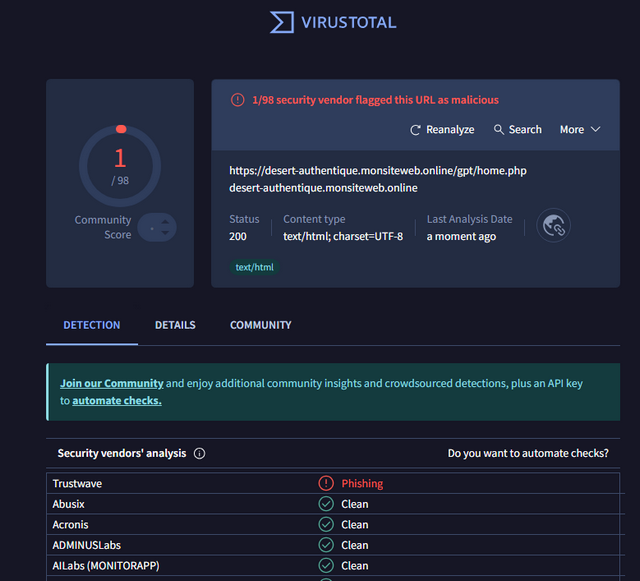Click the red malicious warning icon in header
This screenshot has height=581, width=640.
point(238,100)
